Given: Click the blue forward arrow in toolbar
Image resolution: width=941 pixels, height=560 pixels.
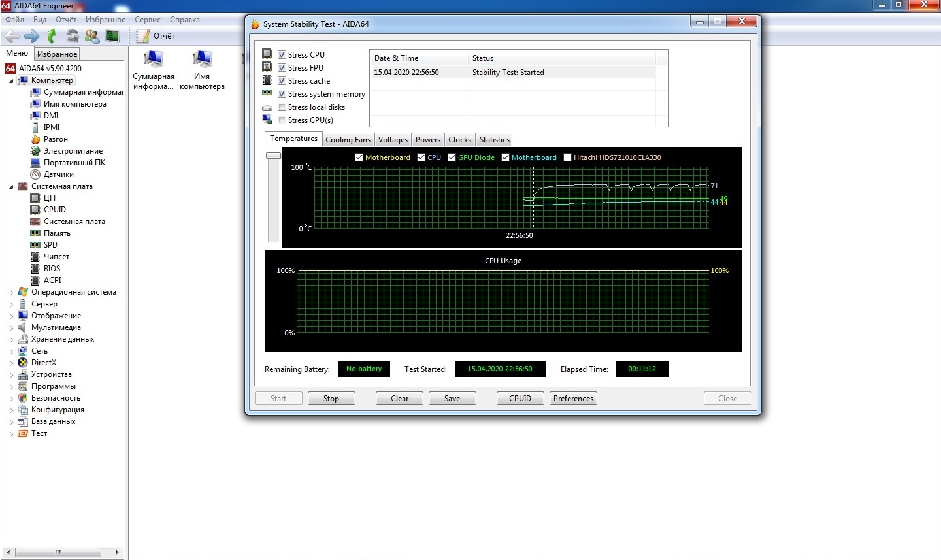Looking at the screenshot, I should pyautogui.click(x=31, y=36).
